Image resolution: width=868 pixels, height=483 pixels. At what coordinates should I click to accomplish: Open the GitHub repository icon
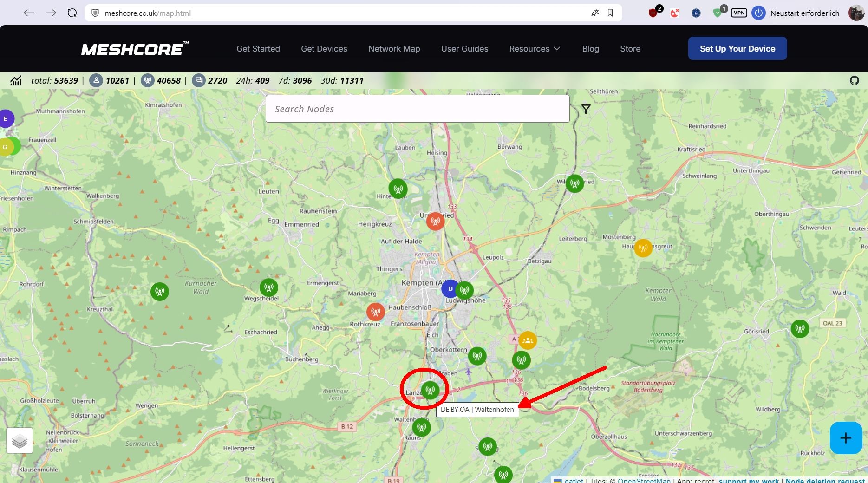pyautogui.click(x=854, y=80)
